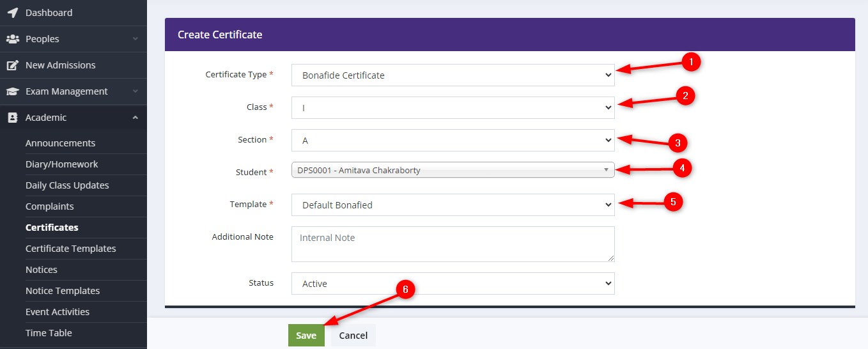The height and width of the screenshot is (349, 868).
Task: Click the Student field label
Action: tap(251, 172)
